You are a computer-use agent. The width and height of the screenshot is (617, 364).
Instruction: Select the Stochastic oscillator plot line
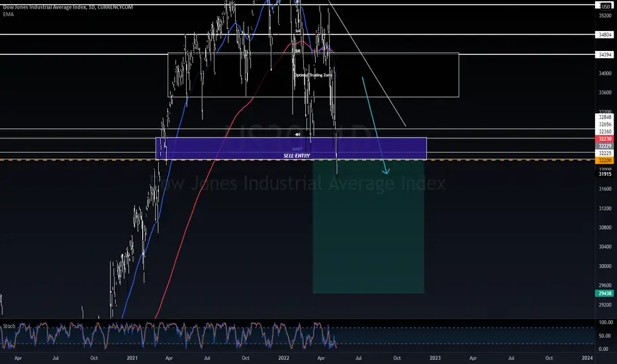point(169,334)
